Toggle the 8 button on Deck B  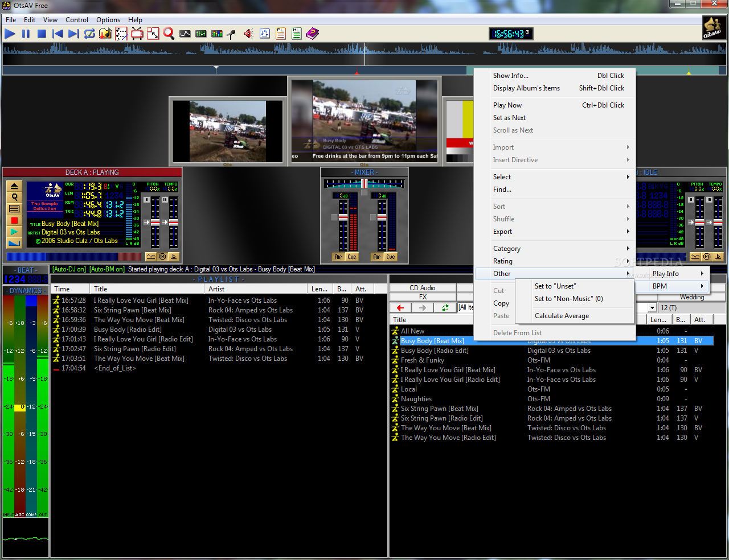click(691, 200)
